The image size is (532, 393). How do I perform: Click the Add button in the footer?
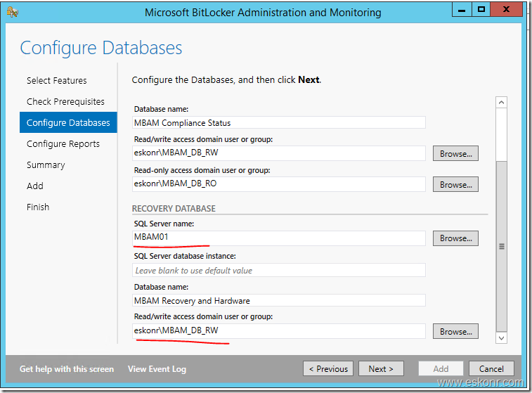441,368
